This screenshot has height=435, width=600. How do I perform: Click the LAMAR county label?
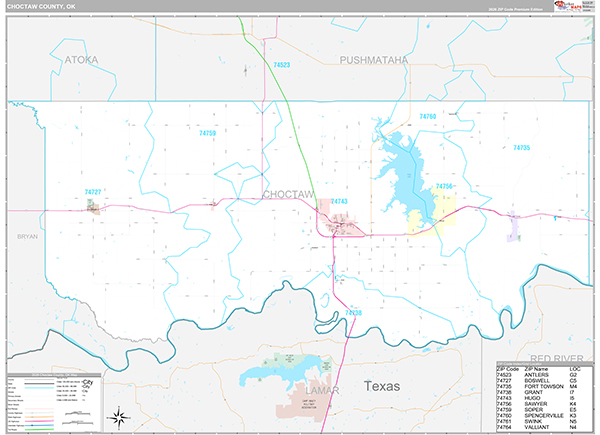pos(322,390)
